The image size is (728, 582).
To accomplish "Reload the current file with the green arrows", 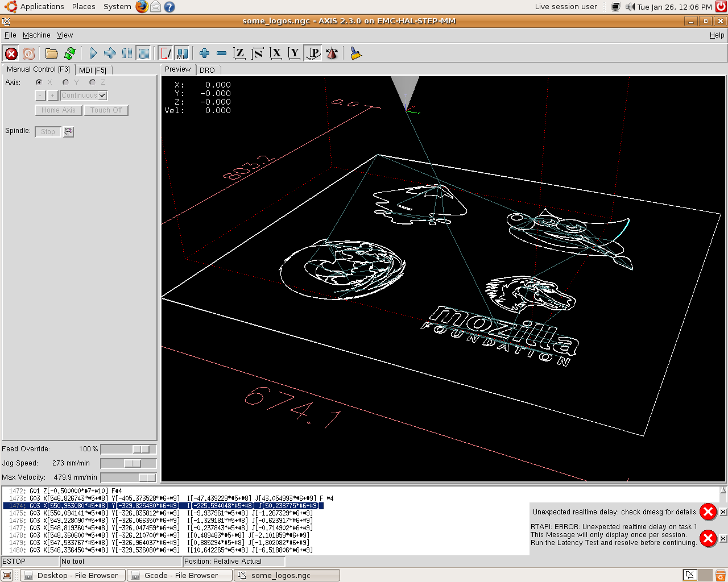I will pyautogui.click(x=70, y=53).
